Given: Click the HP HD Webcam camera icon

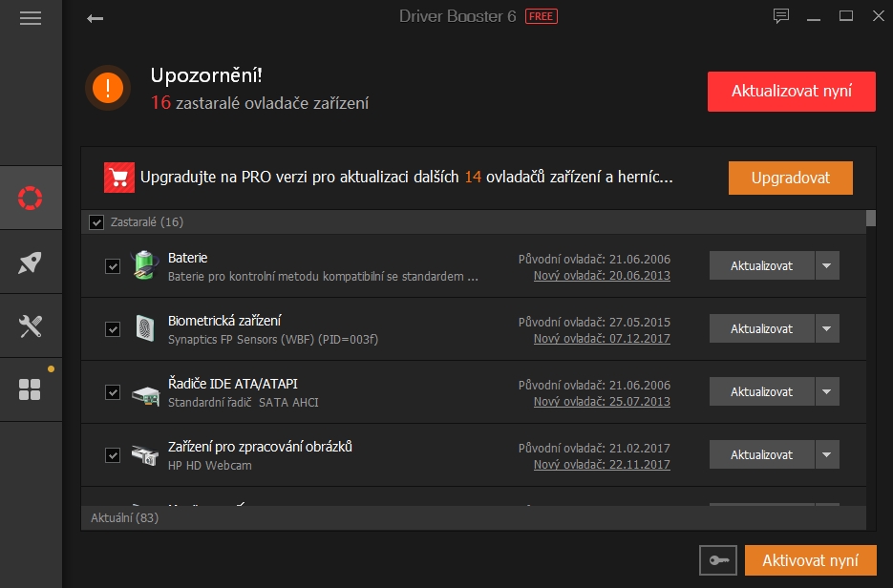Looking at the screenshot, I should pos(145,455).
